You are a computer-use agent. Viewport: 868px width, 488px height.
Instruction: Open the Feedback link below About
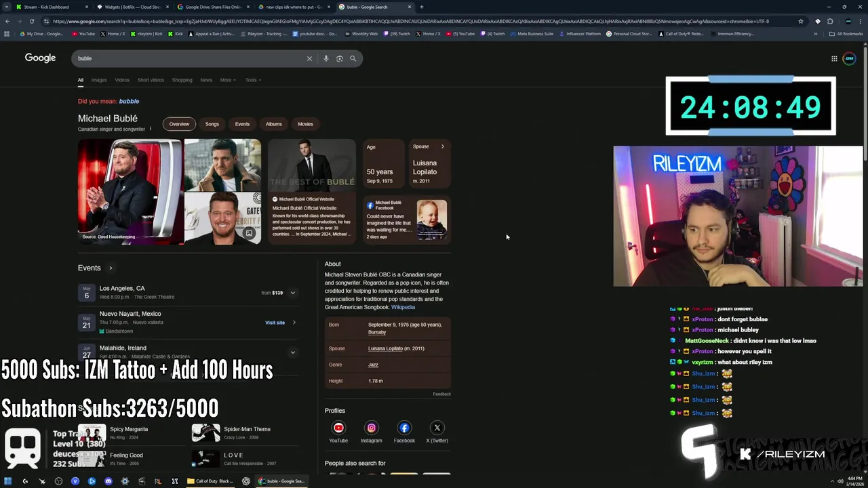point(441,394)
